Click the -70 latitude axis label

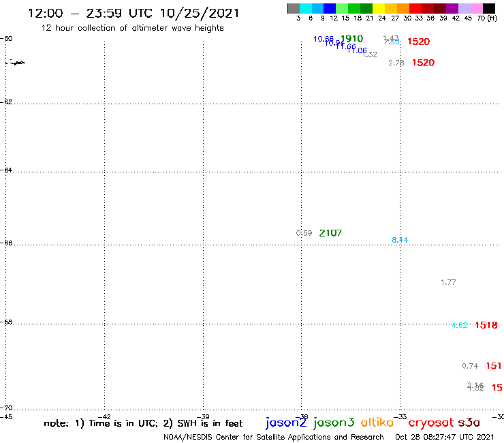click(6, 408)
